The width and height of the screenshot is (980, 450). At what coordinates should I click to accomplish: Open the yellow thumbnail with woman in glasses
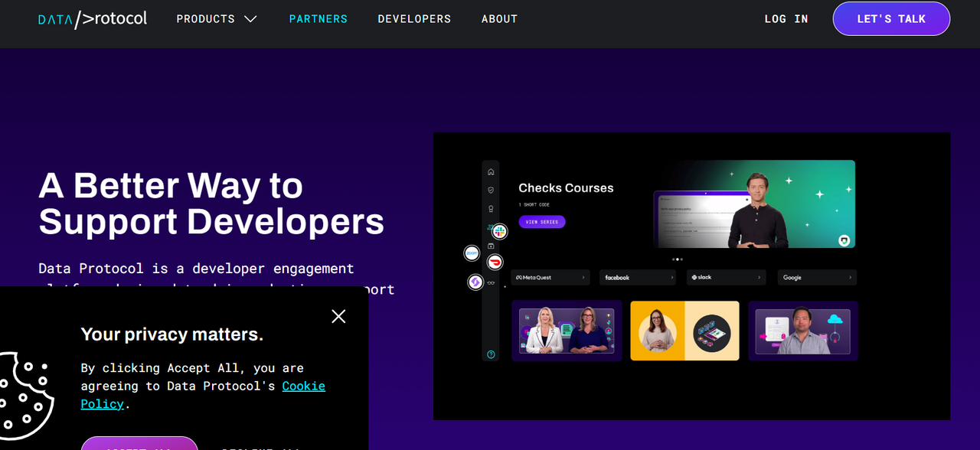pos(684,331)
